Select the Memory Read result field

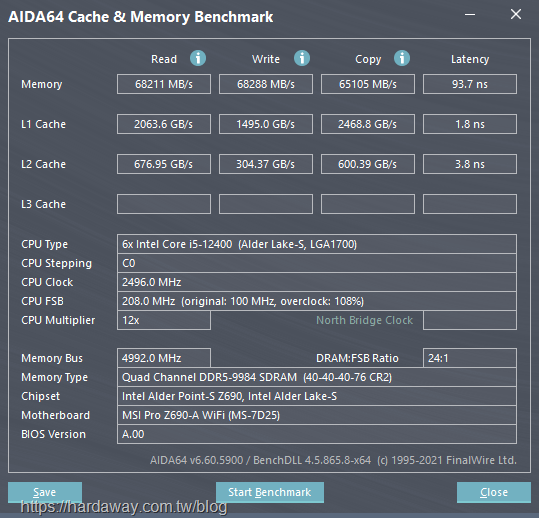pos(164,84)
